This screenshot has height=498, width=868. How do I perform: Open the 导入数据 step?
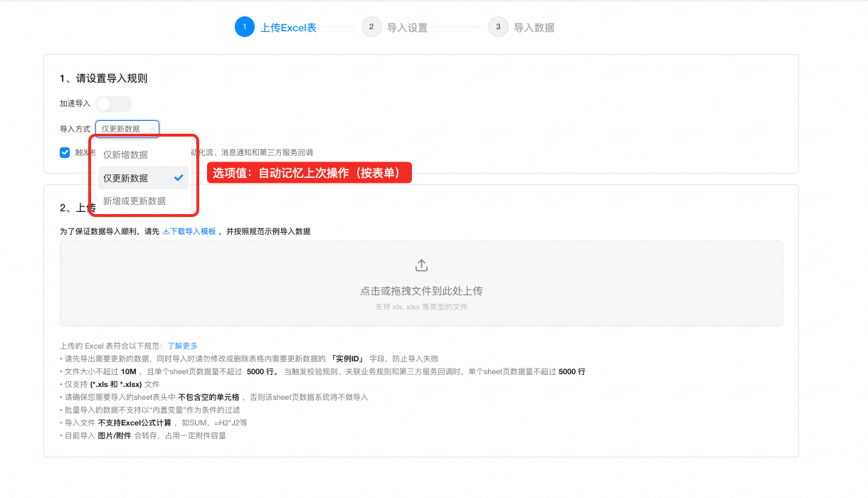(x=534, y=28)
